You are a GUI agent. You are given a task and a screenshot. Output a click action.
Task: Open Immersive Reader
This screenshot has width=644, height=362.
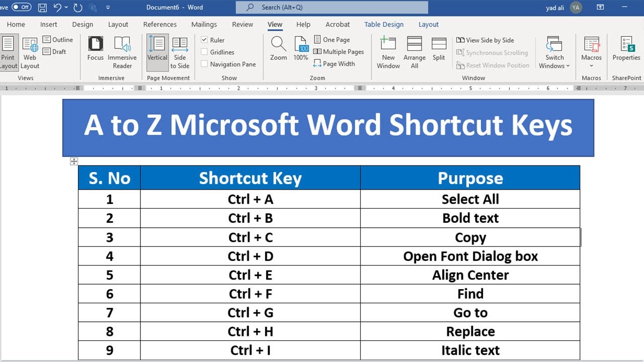pyautogui.click(x=122, y=53)
